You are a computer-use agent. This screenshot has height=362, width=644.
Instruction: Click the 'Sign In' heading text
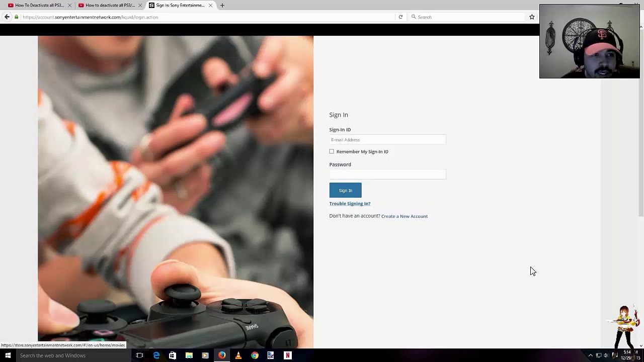point(339,115)
